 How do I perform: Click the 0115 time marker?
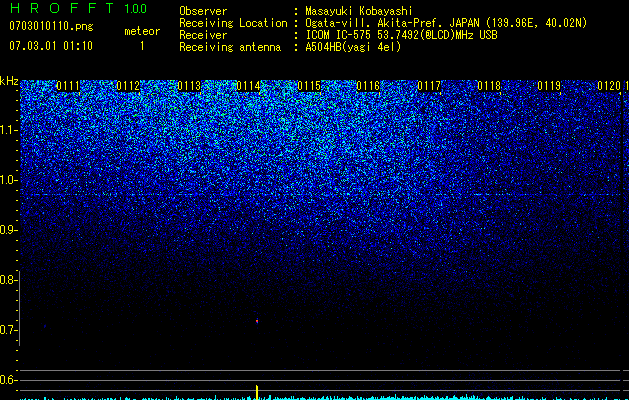(309, 86)
